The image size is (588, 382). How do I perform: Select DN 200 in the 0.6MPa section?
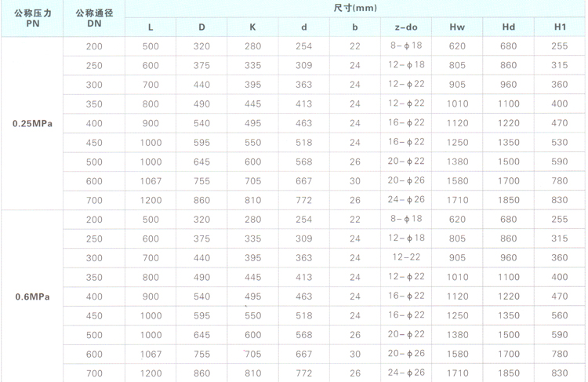(94, 220)
